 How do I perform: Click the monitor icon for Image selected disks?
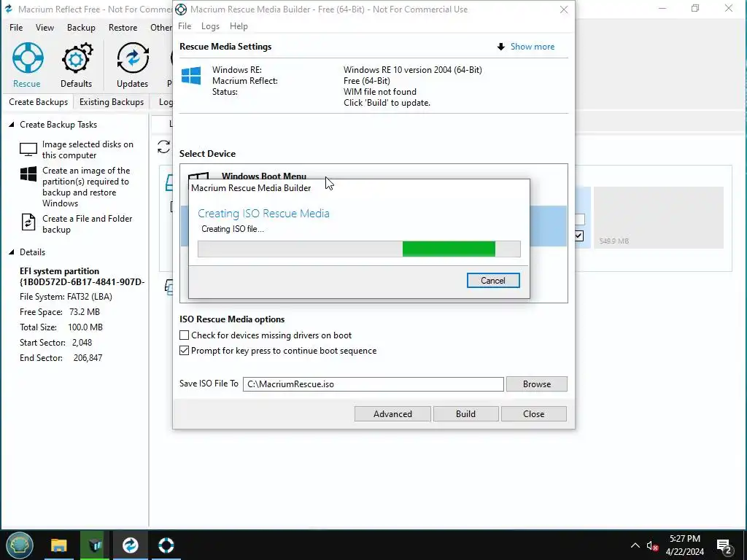click(28, 149)
